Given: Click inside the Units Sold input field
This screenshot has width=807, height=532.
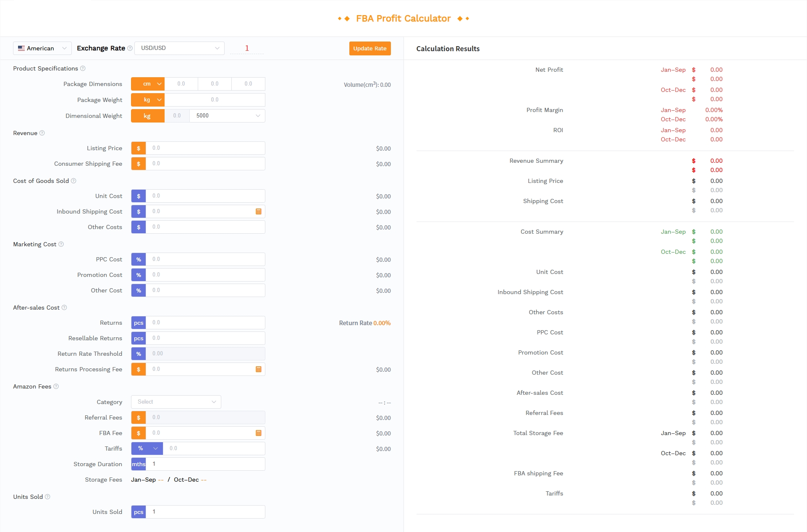Looking at the screenshot, I should (206, 512).
